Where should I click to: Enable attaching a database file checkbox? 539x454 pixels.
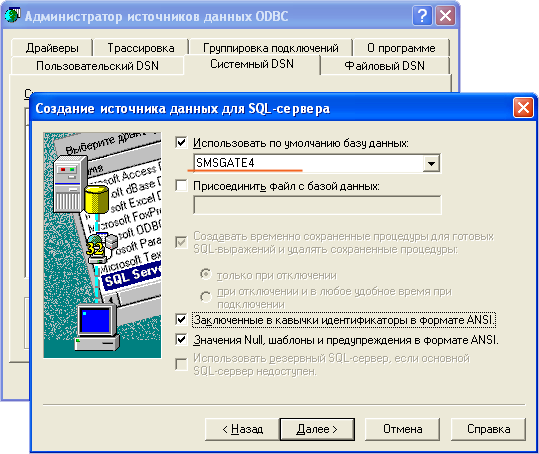click(181, 186)
